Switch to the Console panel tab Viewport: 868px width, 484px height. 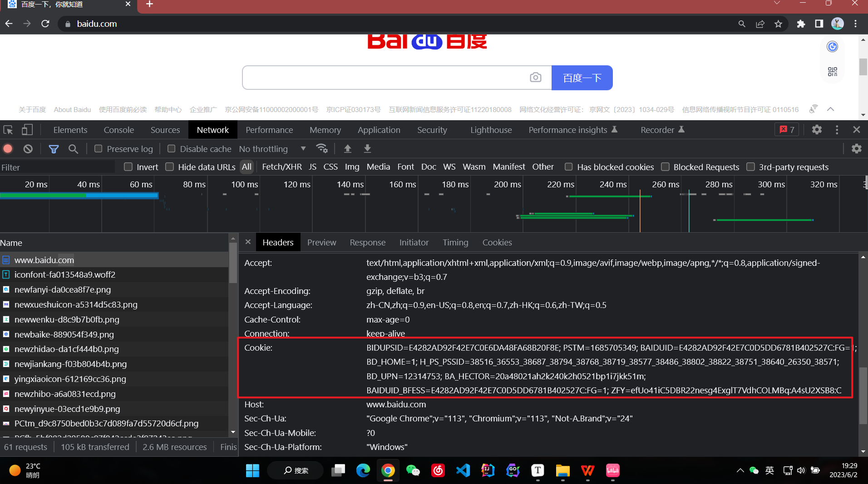click(x=118, y=130)
